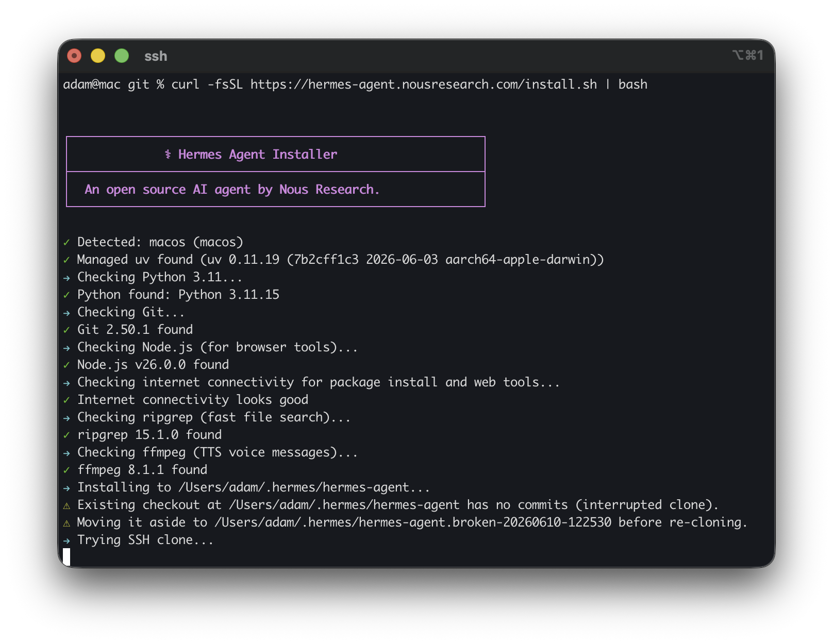Click the 'Checking ripgrep (fast file search)...' line
This screenshot has height=644, width=833.
214,417
